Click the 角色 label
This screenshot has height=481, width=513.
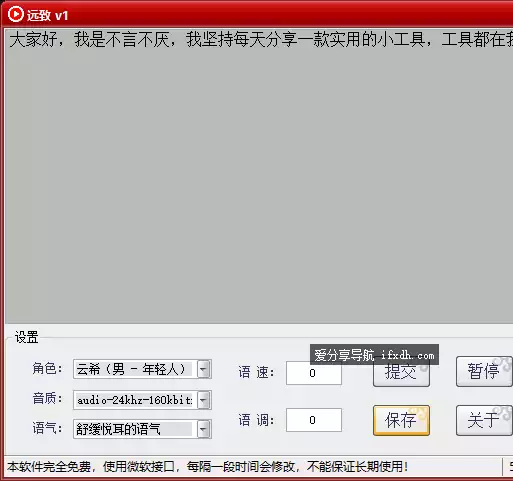click(47, 369)
